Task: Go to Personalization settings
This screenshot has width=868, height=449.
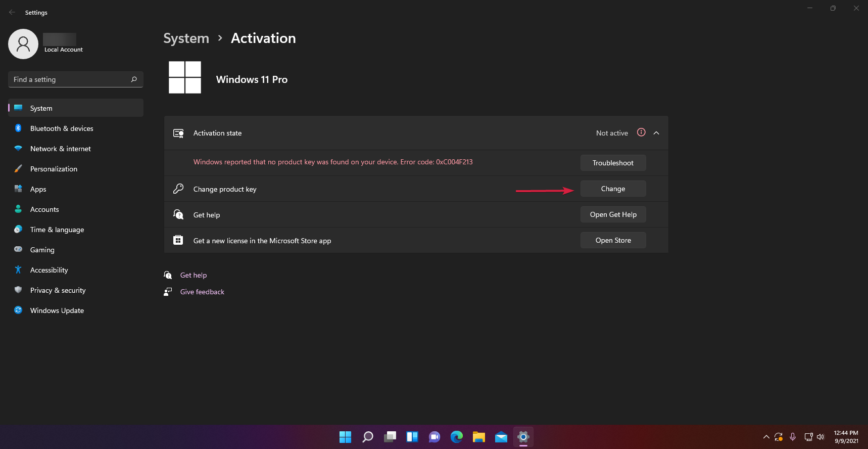Action: point(76,169)
